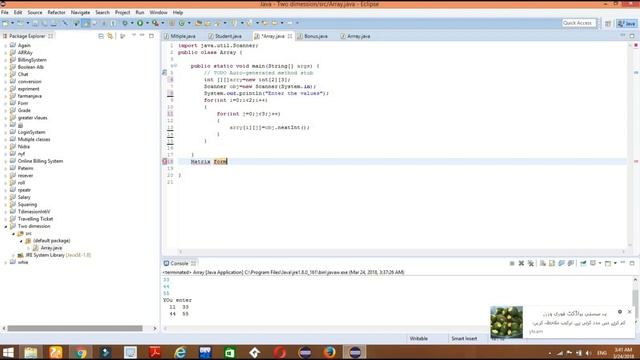Open the green Store taskbar icon

230,352
